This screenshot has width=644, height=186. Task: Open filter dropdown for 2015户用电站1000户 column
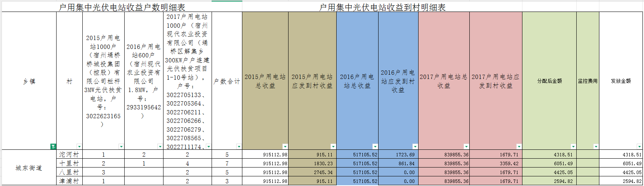point(121,147)
